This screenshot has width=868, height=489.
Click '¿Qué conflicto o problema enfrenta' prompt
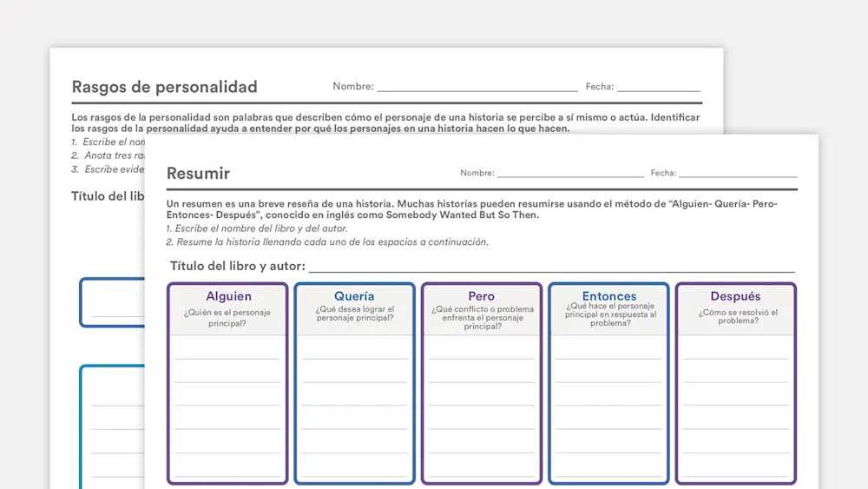(x=482, y=317)
